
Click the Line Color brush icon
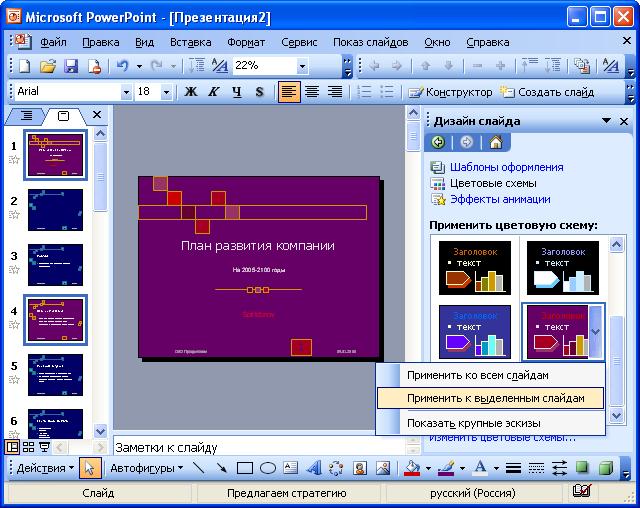point(446,468)
